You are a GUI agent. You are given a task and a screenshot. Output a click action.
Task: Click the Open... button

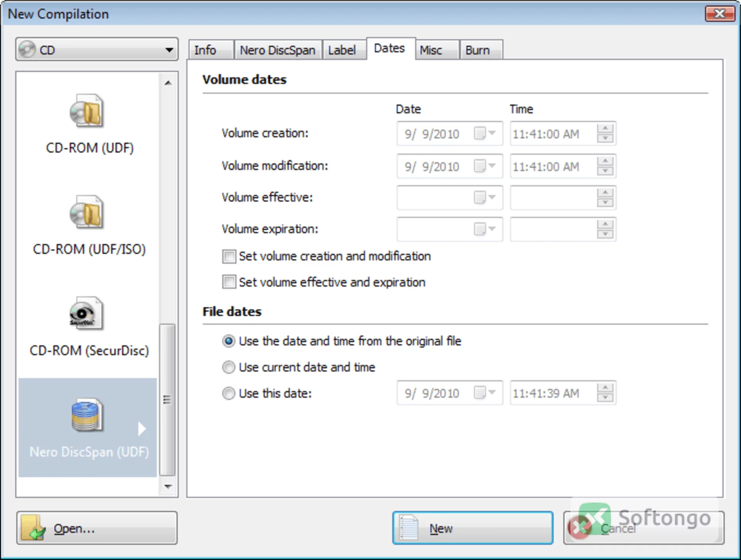97,528
